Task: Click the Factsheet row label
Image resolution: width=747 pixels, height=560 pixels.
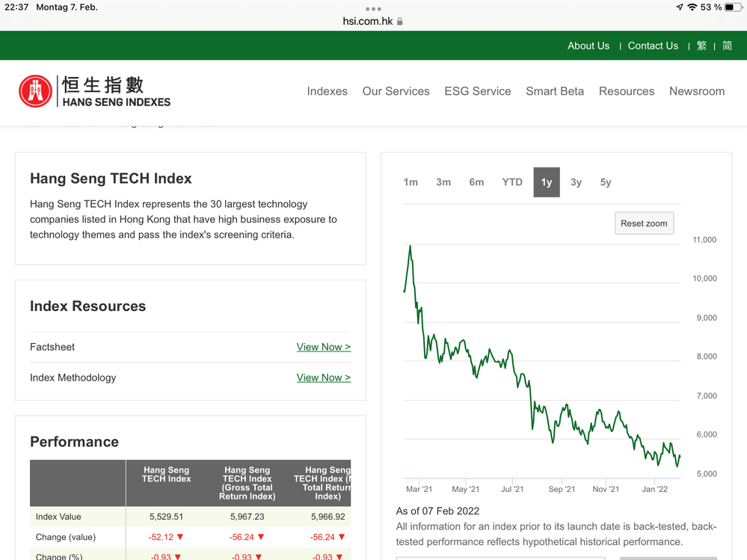Action: tap(52, 347)
